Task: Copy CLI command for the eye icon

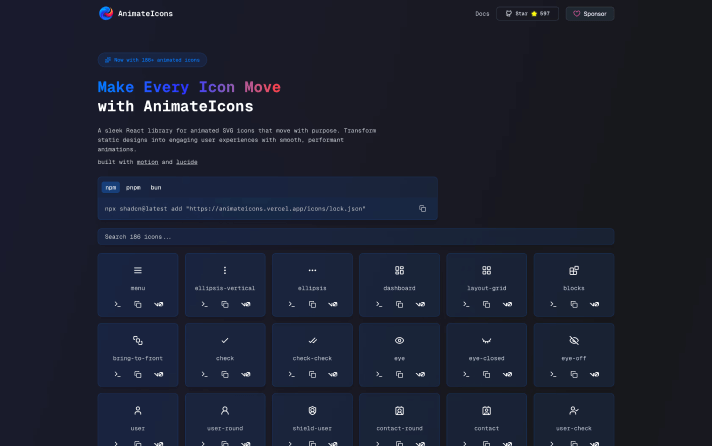Action: pyautogui.click(x=379, y=375)
